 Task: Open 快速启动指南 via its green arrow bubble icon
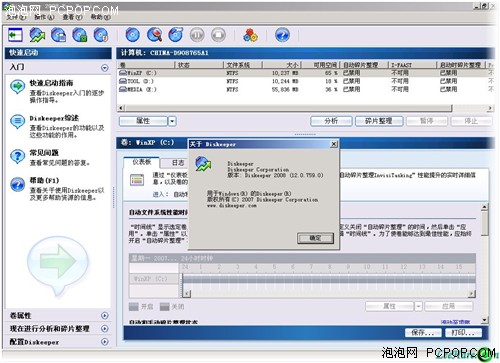pyautogui.click(x=17, y=87)
